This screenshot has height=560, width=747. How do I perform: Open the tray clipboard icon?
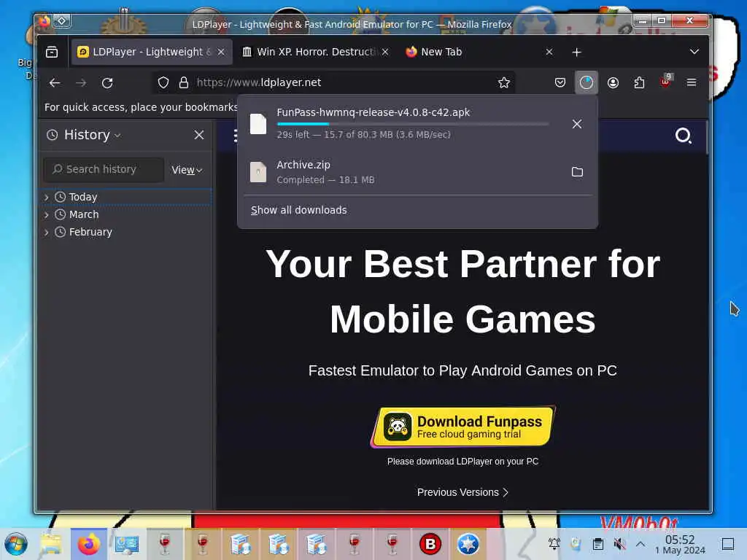[x=598, y=544]
